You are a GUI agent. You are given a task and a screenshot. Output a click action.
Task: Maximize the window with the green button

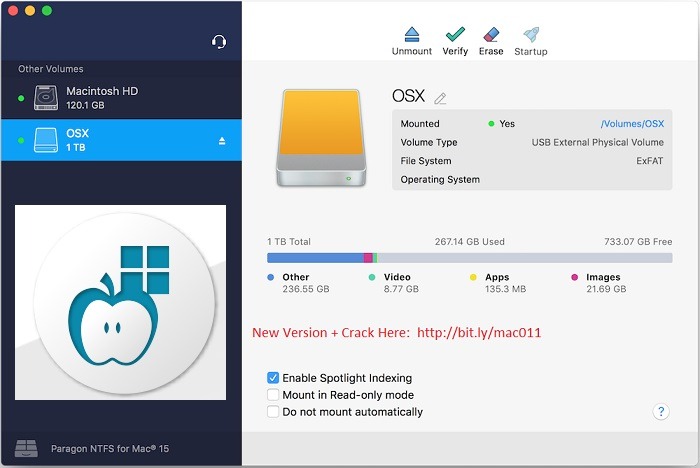(x=47, y=10)
